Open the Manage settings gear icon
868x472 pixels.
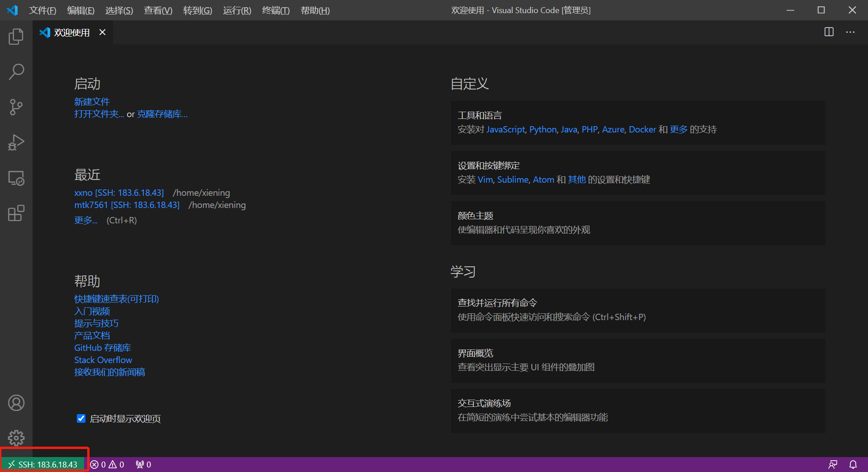tap(16, 438)
